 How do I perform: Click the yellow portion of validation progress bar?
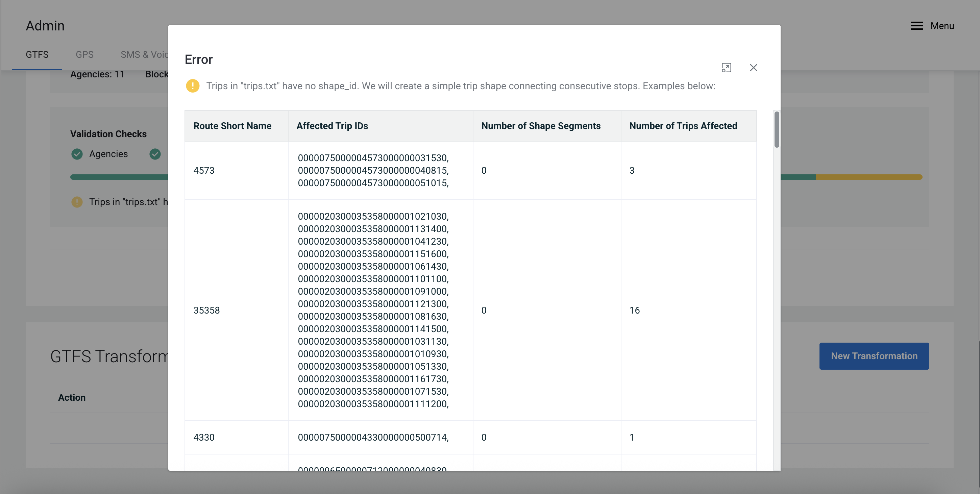[869, 177]
